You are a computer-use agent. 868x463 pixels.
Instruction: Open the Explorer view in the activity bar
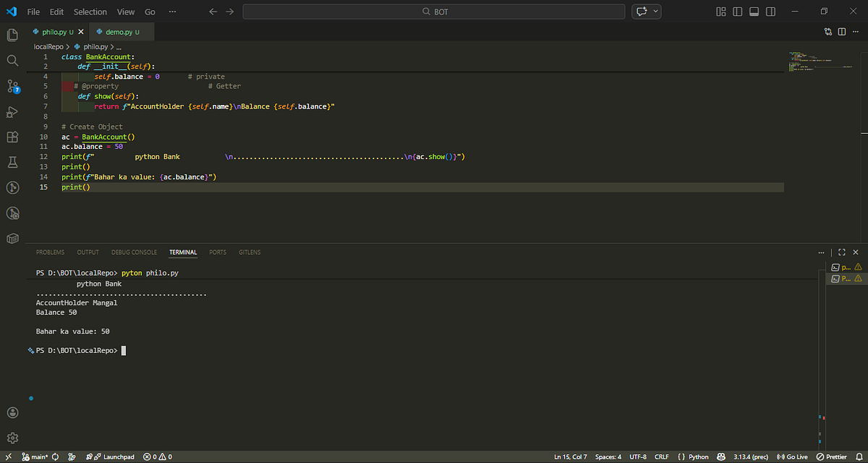click(12, 35)
